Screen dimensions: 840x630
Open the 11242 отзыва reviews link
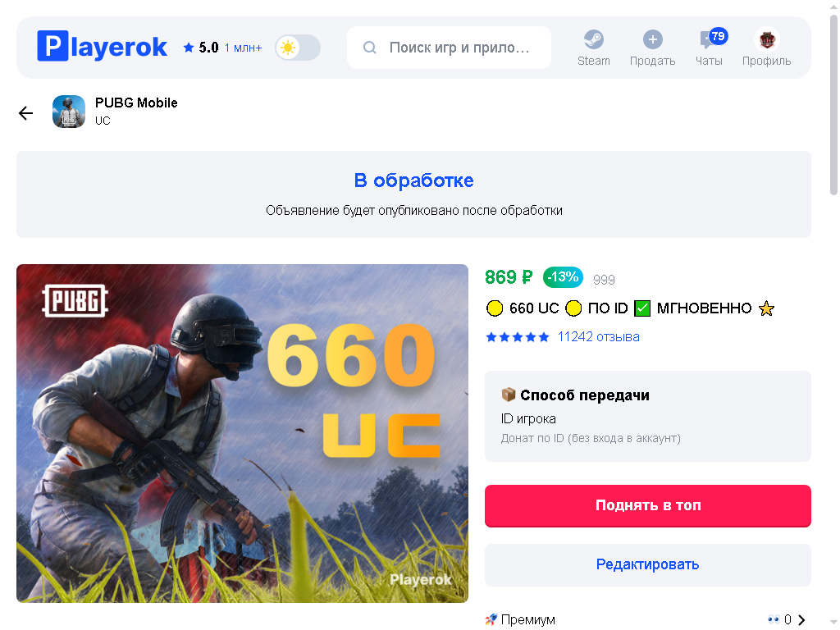pos(598,337)
